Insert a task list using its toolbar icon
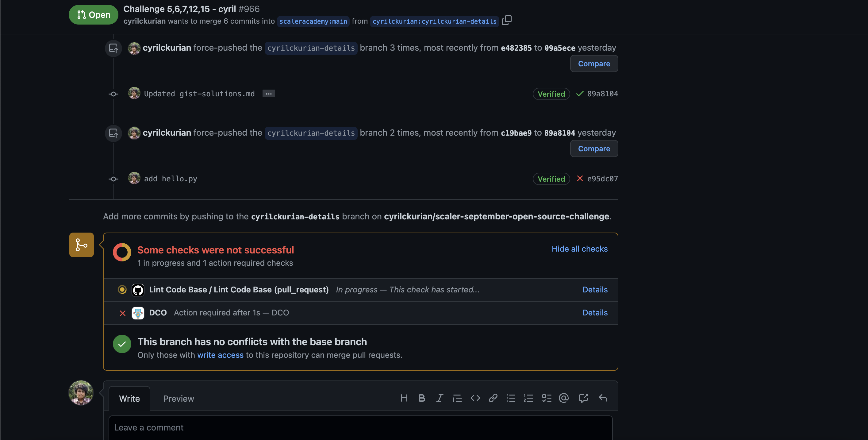The image size is (868, 440). click(547, 398)
